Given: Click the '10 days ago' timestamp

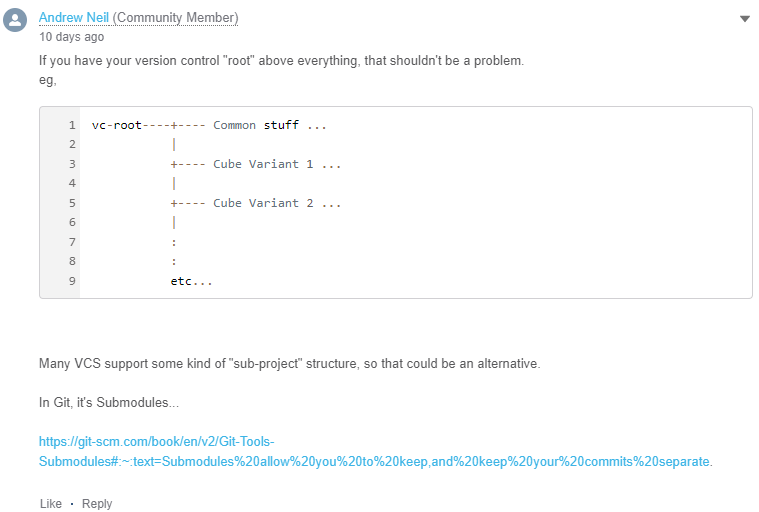Looking at the screenshot, I should pyautogui.click(x=71, y=37).
